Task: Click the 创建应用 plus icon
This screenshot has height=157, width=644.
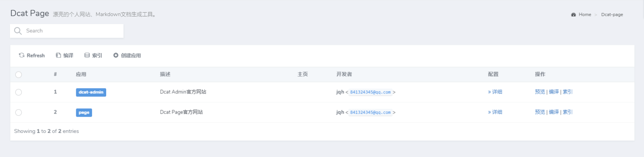Action: click(116, 55)
